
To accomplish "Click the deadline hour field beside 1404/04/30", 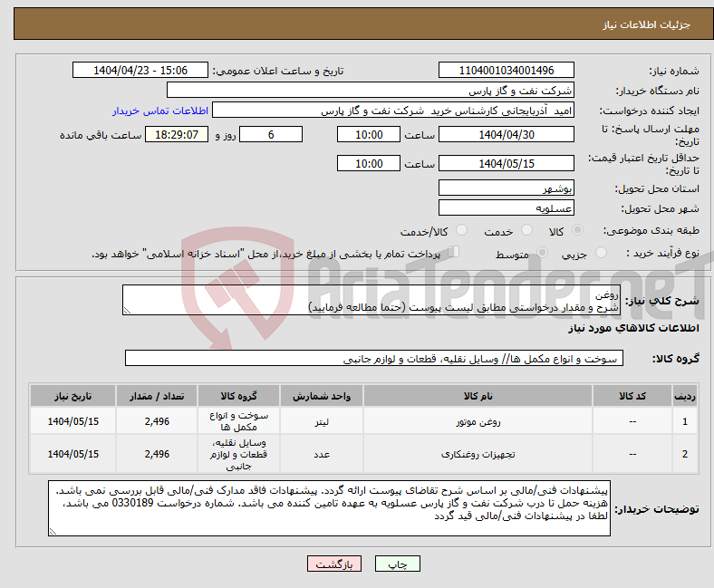I will (x=369, y=134).
